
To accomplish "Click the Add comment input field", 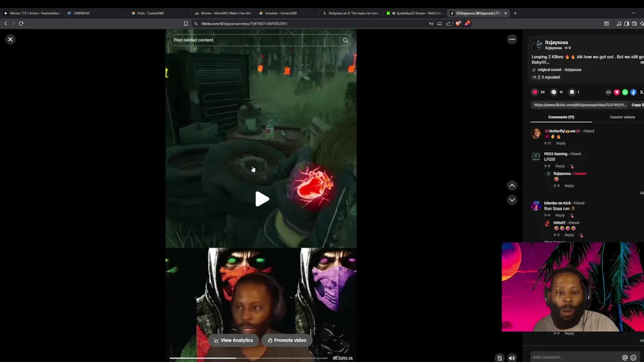I will (576, 357).
